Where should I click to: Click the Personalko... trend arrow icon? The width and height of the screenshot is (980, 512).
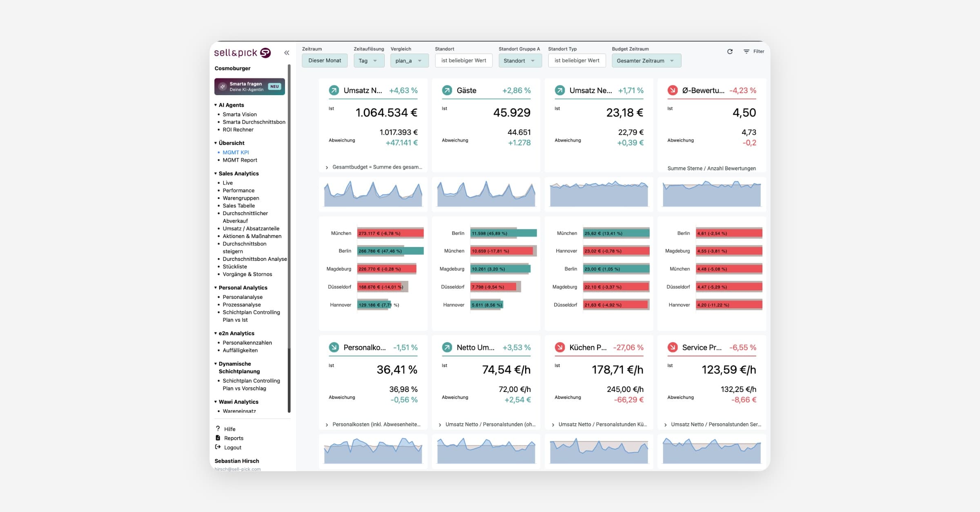[x=334, y=347]
